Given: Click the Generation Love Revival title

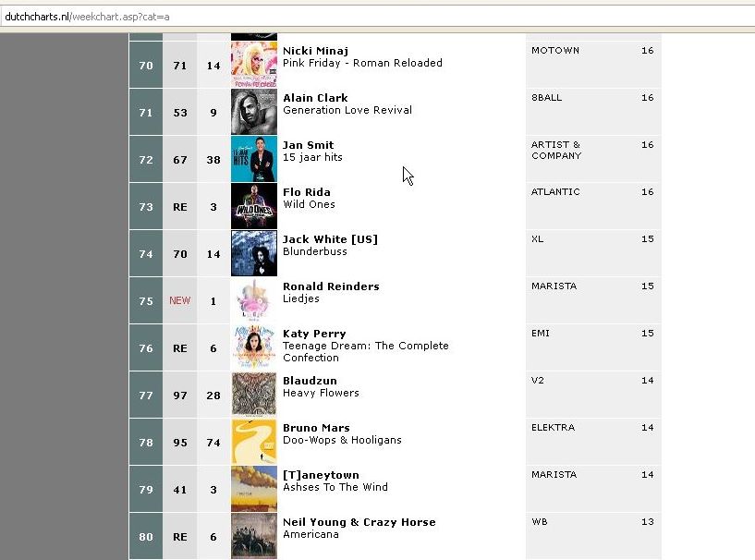Looking at the screenshot, I should pos(347,110).
